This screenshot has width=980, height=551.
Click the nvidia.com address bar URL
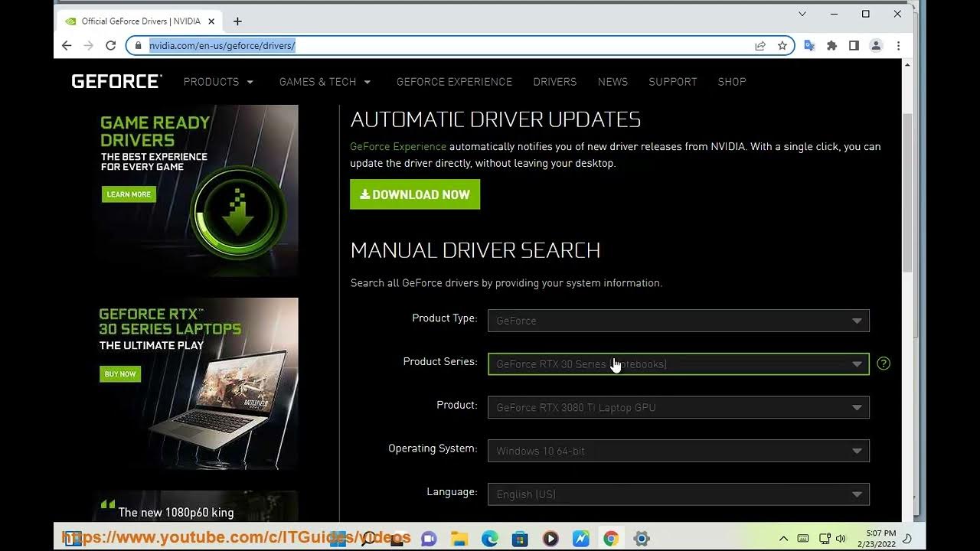click(x=222, y=46)
